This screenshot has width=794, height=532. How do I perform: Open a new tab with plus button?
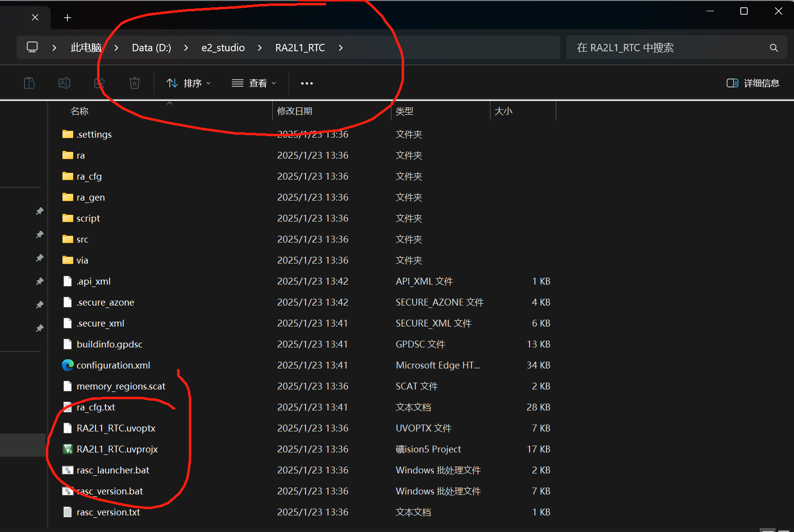[68, 18]
